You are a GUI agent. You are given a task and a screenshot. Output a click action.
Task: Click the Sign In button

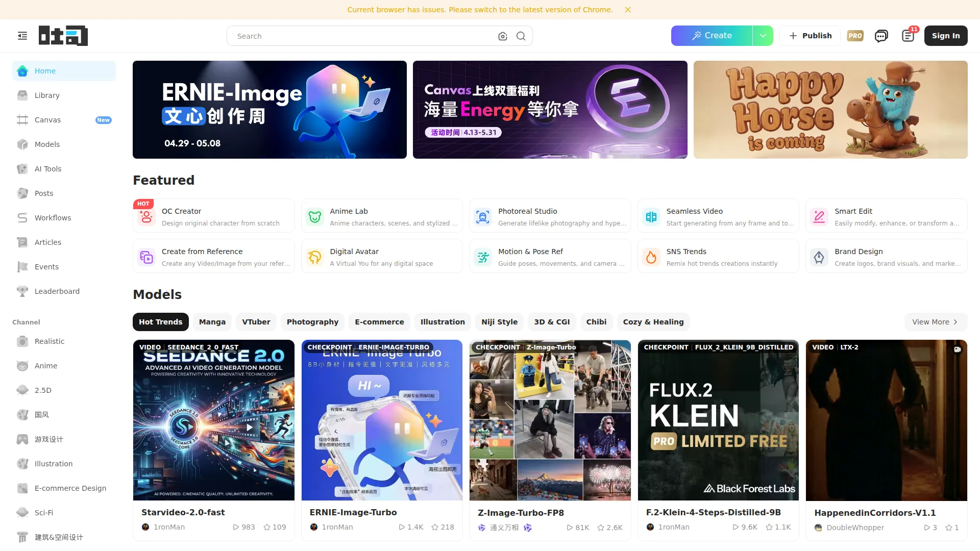tap(946, 36)
